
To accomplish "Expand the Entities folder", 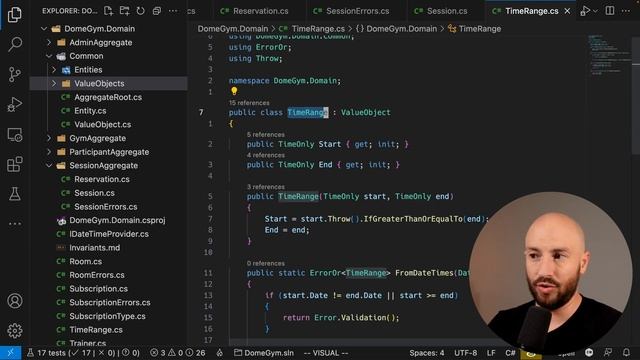I will (x=54, y=70).
